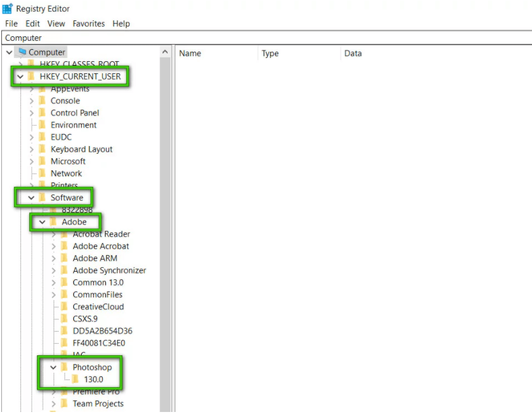
Task: Select the Network key
Action: click(x=66, y=173)
